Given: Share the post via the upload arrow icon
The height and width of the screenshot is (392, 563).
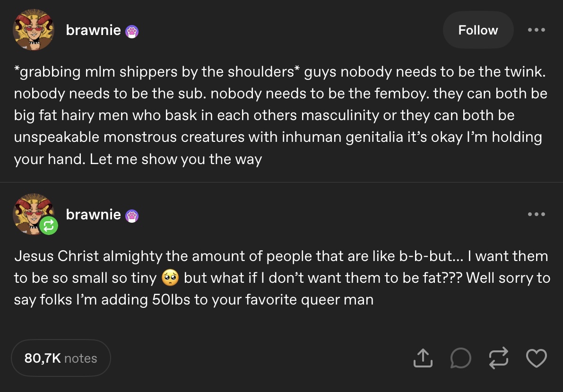Looking at the screenshot, I should [423, 358].
